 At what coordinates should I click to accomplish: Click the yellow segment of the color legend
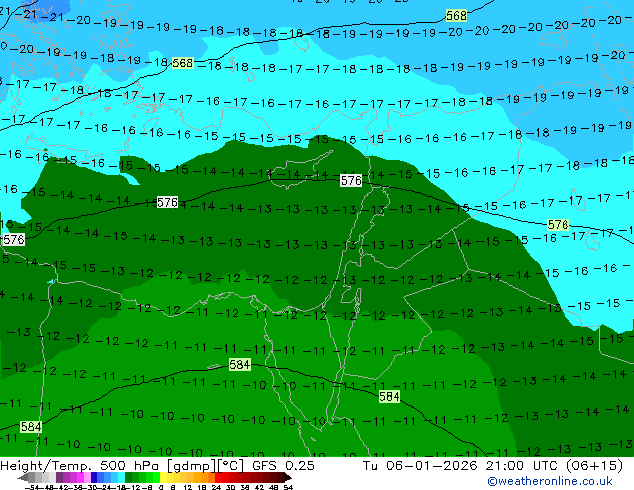pyautogui.click(x=164, y=477)
